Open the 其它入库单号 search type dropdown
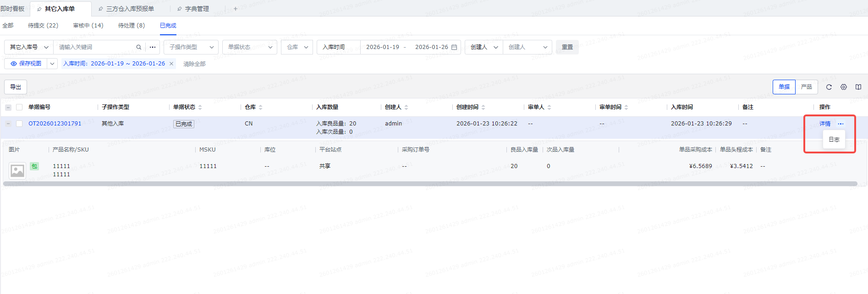868x294 pixels. point(29,47)
